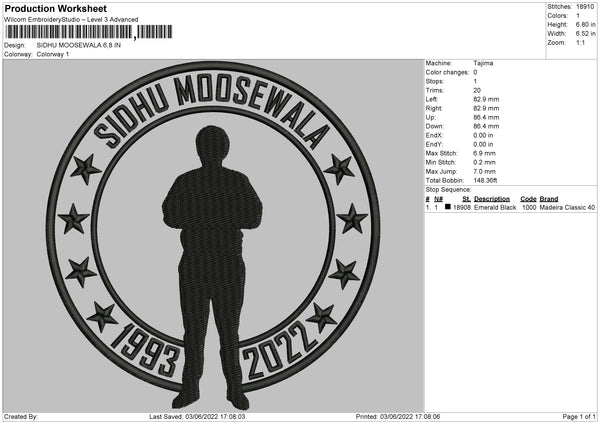This screenshot has height=424, width=600.
Task: Click the Min Stitch value 0.2 mm
Action: [x=484, y=162]
